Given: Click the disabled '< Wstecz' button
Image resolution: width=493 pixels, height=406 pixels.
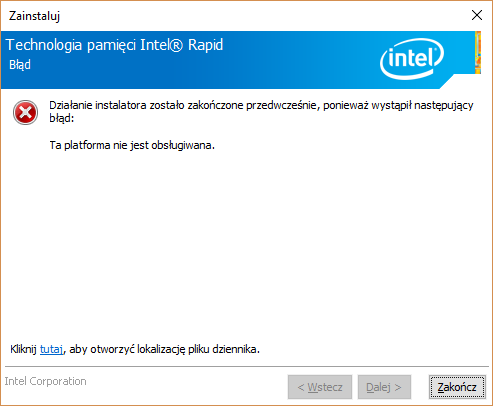Looking at the screenshot, I should tap(320, 387).
